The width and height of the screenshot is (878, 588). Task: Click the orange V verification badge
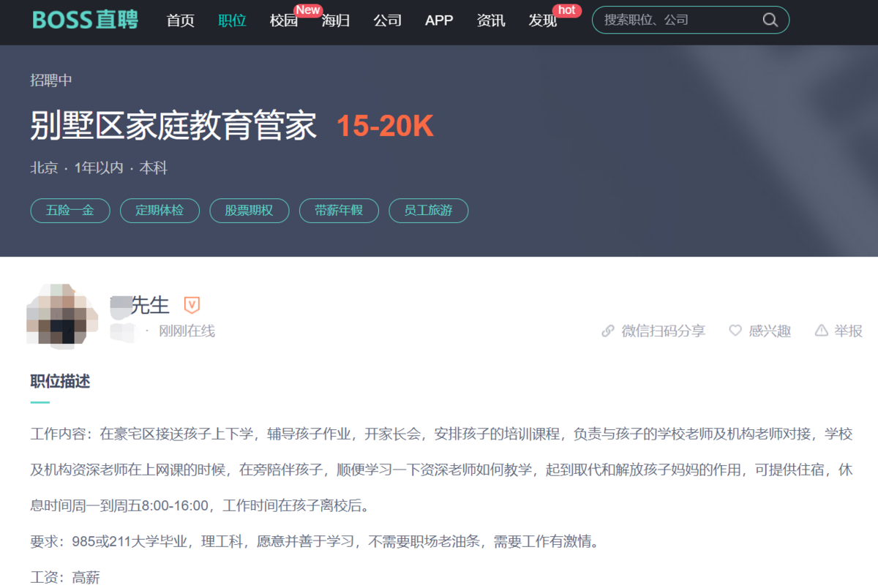[192, 305]
